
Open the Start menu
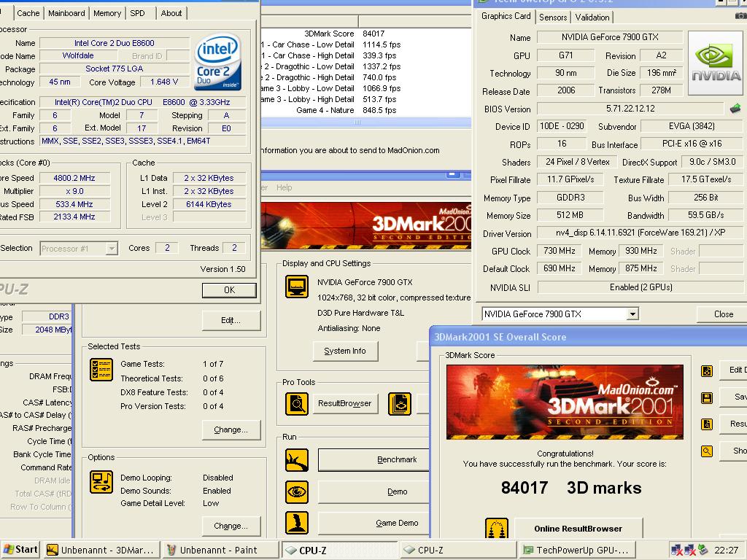20,550
